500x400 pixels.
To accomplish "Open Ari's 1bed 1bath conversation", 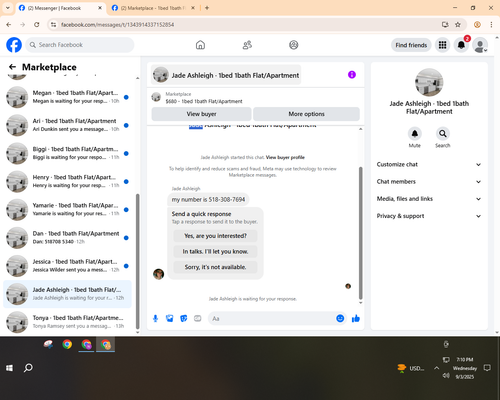I will tap(68, 125).
